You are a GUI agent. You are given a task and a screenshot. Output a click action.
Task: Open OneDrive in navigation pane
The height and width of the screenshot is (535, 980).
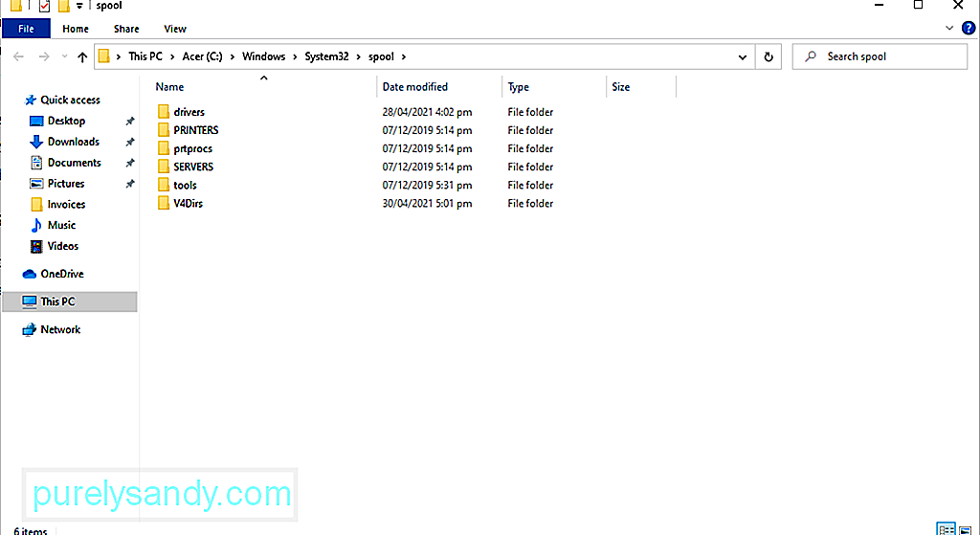click(62, 274)
